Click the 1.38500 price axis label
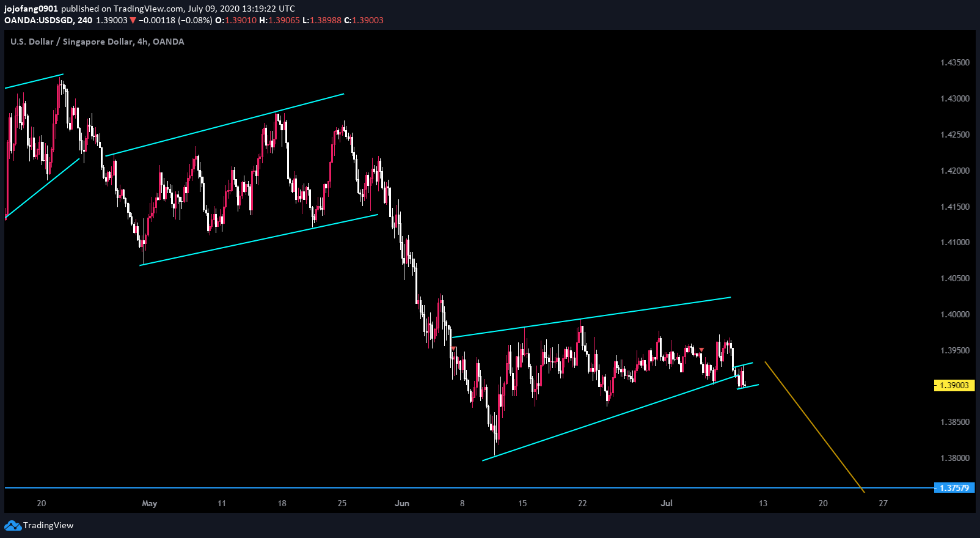The height and width of the screenshot is (538, 980). [955, 422]
